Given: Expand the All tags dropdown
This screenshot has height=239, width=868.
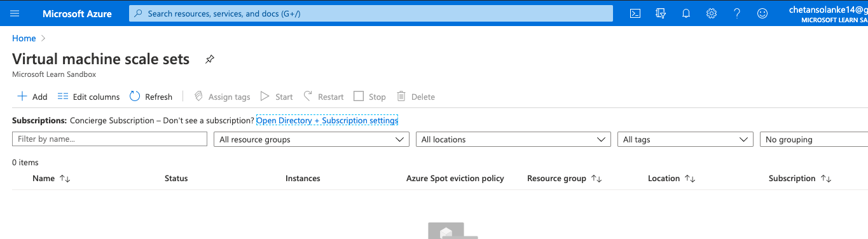Looking at the screenshot, I should pyautogui.click(x=685, y=139).
